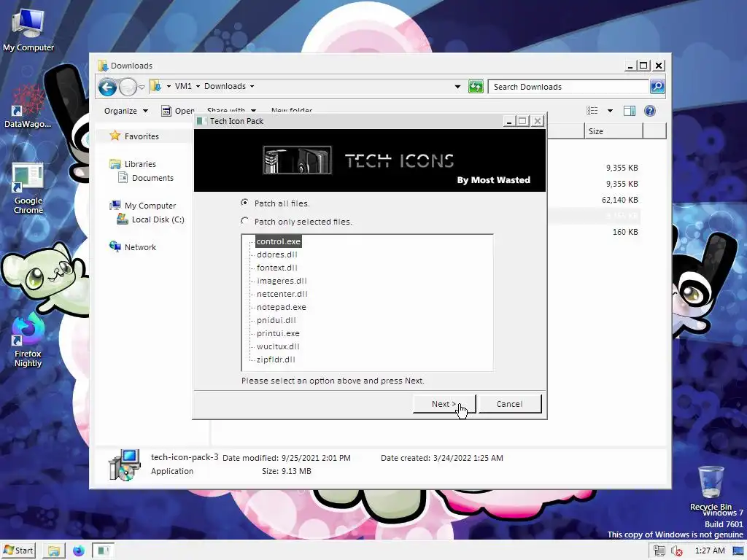Select printui.exe in the file list
This screenshot has height=560, width=747.
click(x=278, y=333)
